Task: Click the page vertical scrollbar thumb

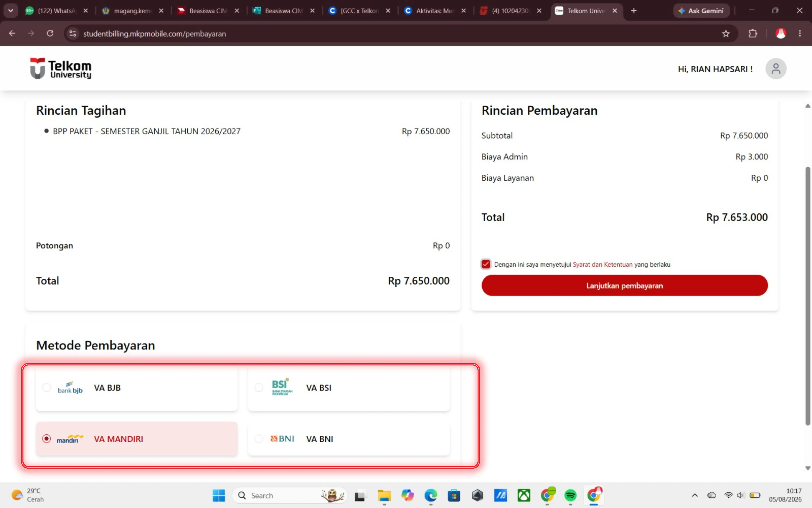Action: pyautogui.click(x=808, y=296)
